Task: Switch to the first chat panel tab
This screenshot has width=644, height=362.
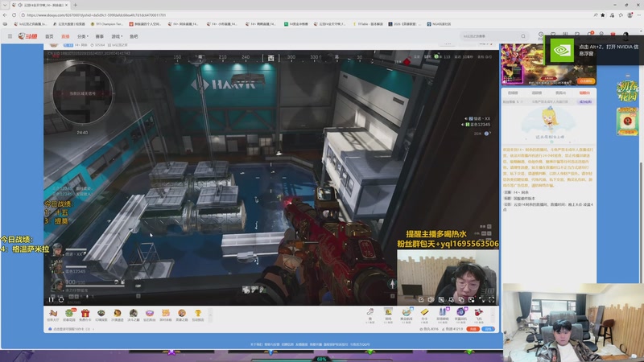Action: click(x=513, y=93)
